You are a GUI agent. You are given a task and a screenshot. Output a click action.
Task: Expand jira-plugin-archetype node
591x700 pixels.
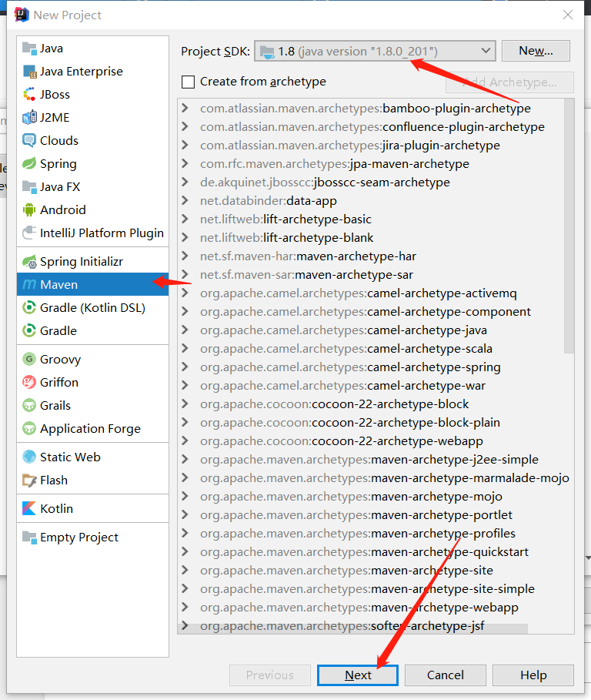185,145
